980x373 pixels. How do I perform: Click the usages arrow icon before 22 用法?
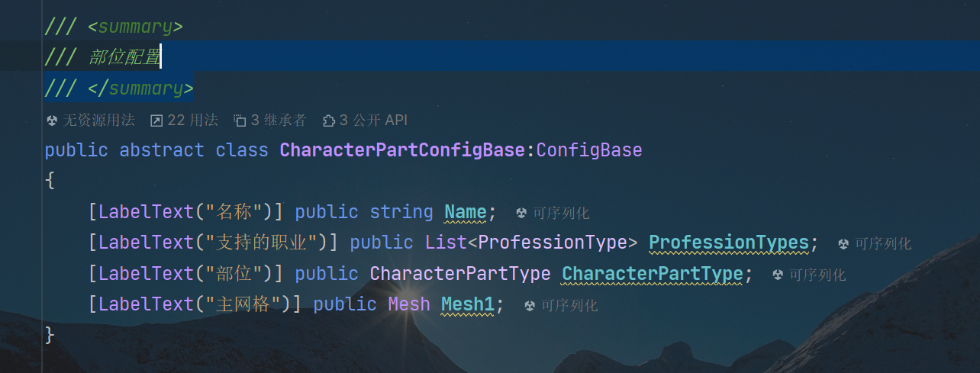pyautogui.click(x=156, y=121)
